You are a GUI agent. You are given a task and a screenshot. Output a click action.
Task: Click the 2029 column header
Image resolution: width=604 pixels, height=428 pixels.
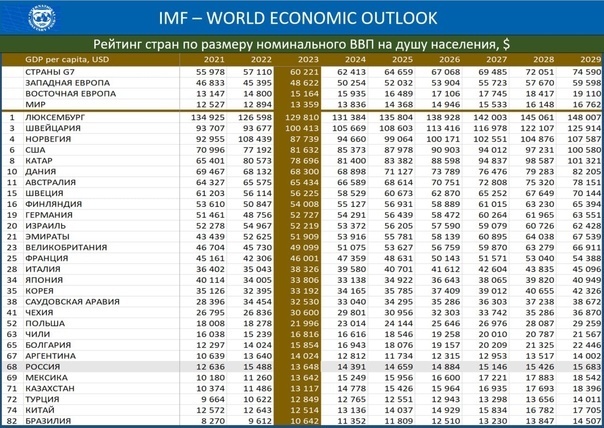(x=591, y=59)
